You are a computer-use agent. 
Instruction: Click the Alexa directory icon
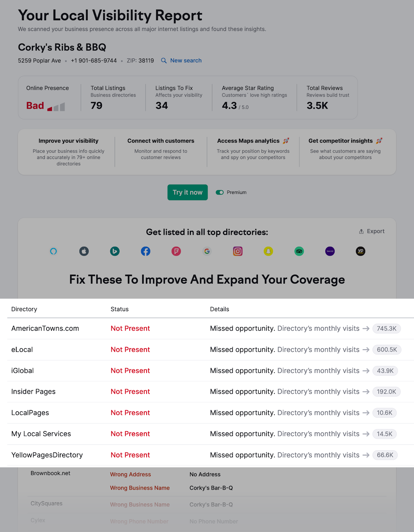pyautogui.click(x=53, y=251)
